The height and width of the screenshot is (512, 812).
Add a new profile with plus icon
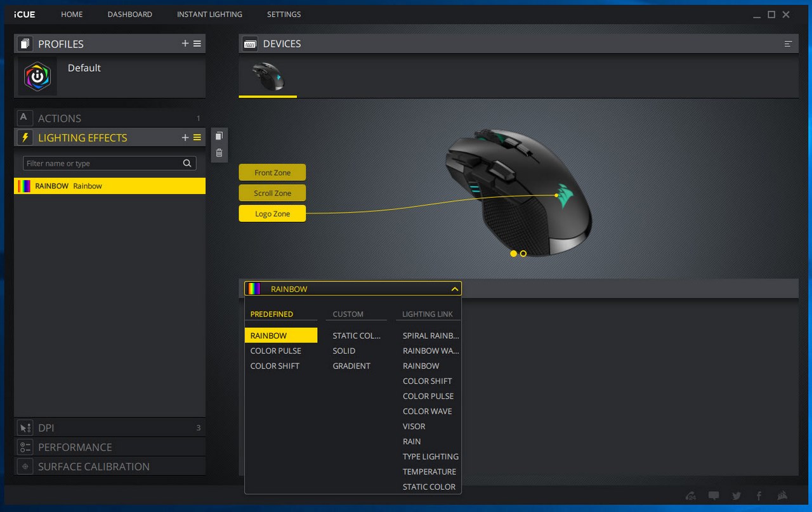185,44
